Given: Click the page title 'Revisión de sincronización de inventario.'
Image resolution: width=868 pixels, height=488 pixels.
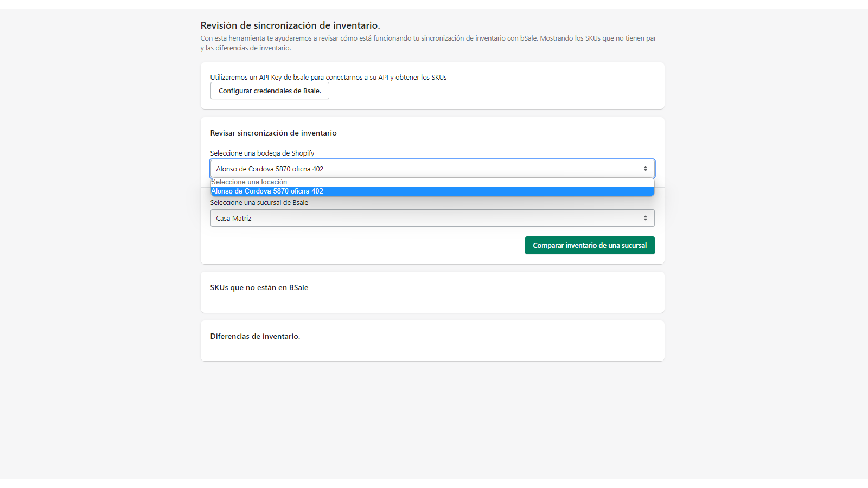Looking at the screenshot, I should point(290,25).
